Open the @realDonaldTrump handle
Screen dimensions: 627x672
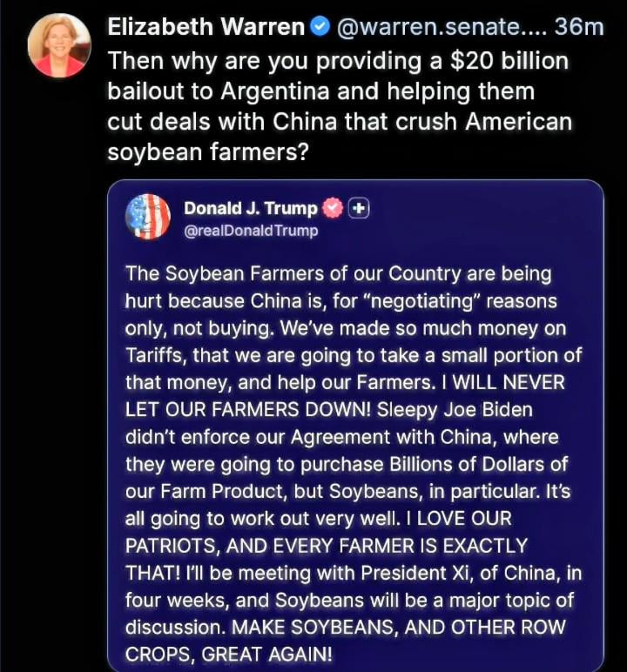[251, 231]
